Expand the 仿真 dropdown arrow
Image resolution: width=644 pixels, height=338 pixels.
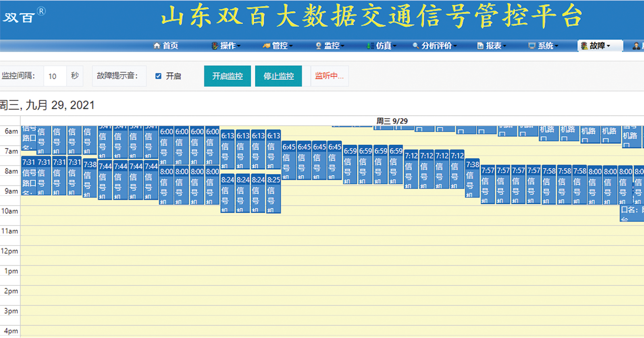(x=394, y=46)
